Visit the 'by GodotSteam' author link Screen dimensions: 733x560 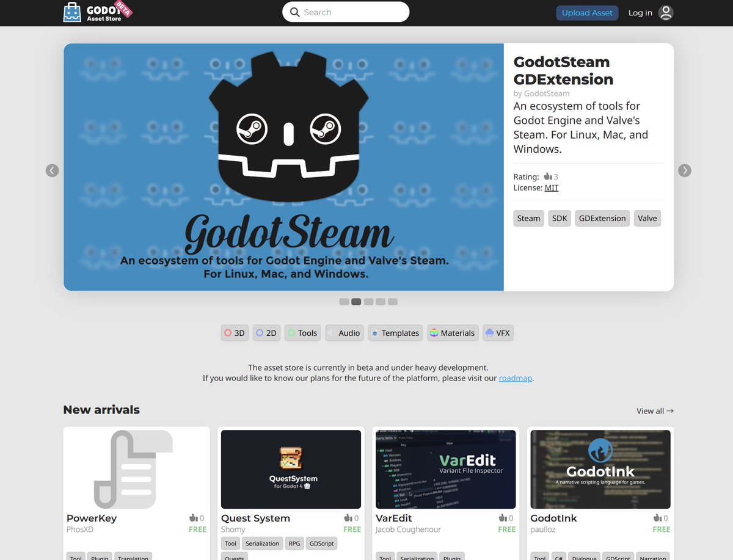[541, 93]
